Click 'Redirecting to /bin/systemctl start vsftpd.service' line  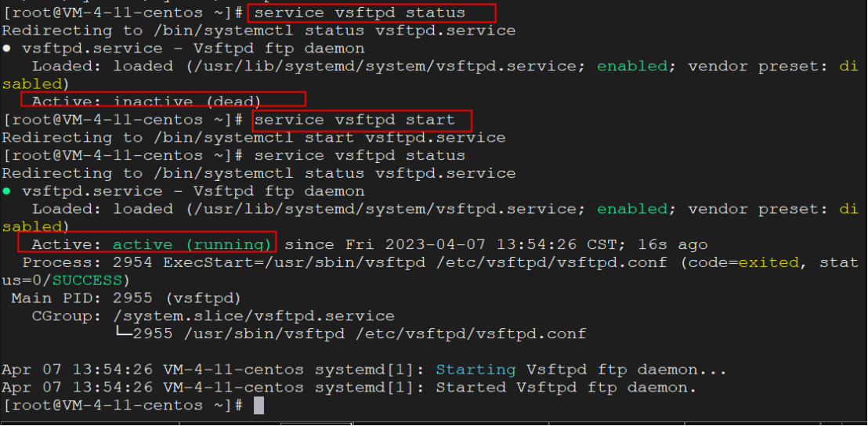click(x=254, y=138)
